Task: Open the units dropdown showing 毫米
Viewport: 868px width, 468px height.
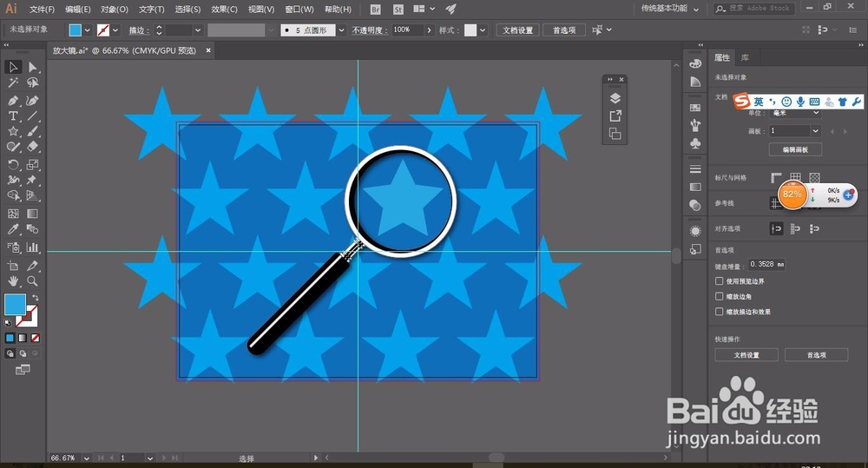Action: 795,113
